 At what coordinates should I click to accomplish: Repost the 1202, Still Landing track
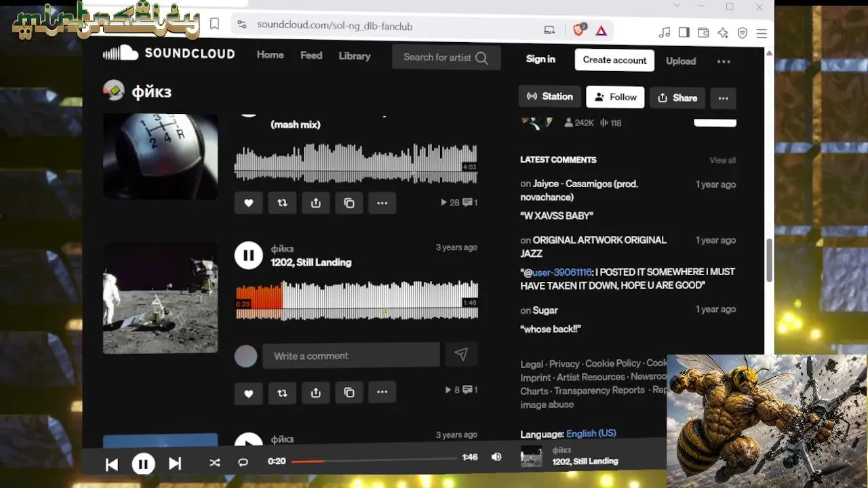[x=282, y=392]
